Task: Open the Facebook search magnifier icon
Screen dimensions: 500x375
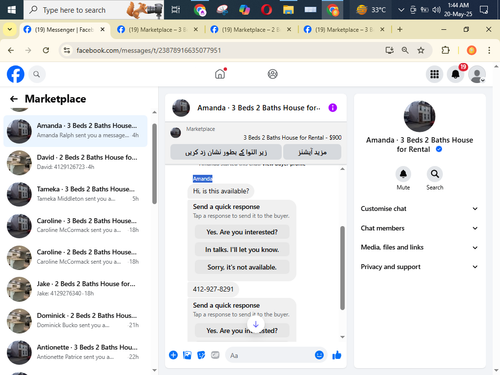Action: pos(37,74)
